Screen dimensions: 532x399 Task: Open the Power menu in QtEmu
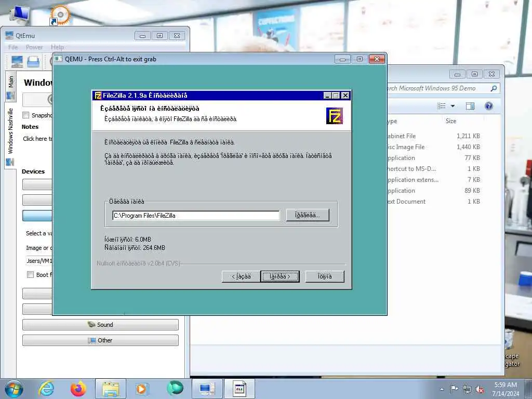(x=34, y=47)
